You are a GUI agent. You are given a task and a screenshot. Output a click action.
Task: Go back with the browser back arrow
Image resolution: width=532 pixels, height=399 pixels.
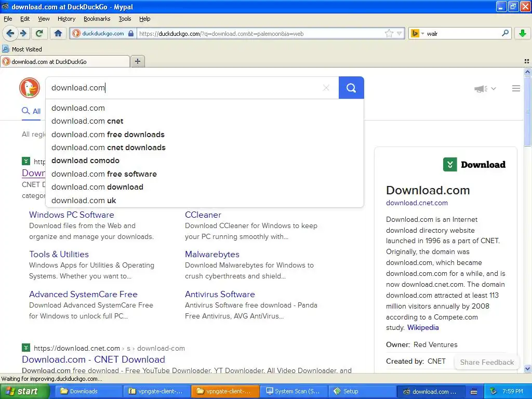coord(10,33)
